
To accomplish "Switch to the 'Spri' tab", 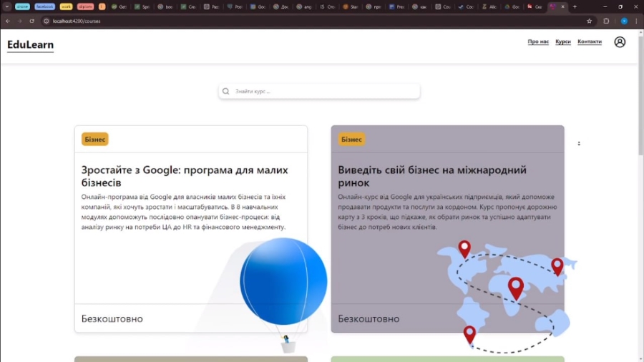I will [142, 6].
